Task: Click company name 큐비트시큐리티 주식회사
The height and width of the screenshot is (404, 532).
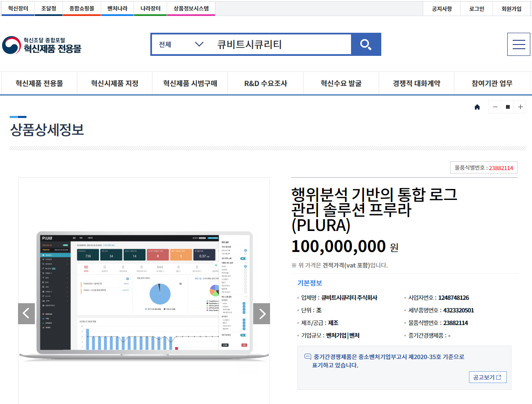Action: (349, 298)
